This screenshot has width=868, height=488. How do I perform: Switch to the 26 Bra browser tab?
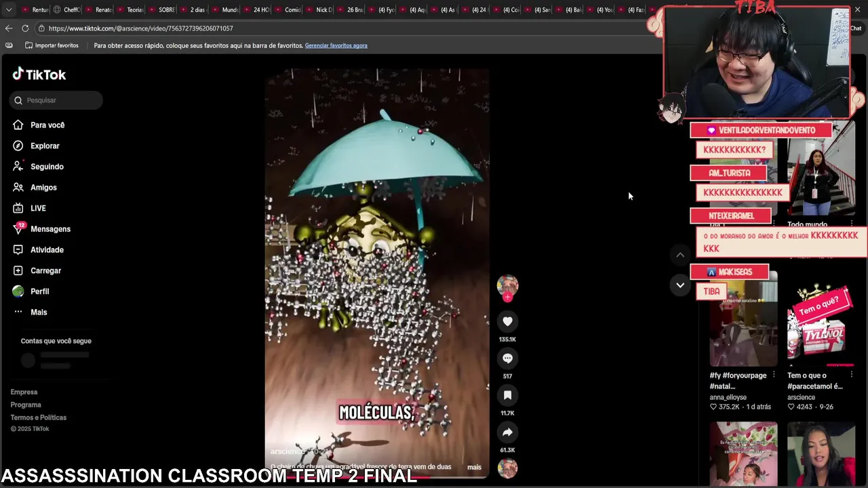click(x=351, y=9)
